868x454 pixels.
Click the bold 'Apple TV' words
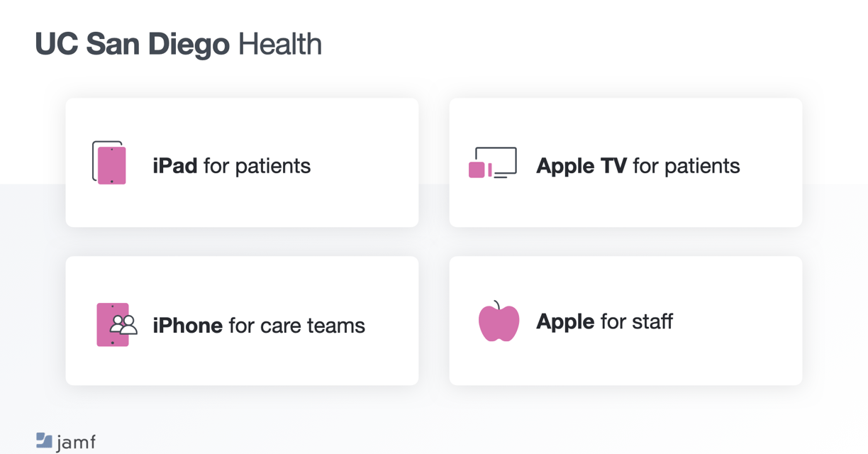[x=582, y=166]
